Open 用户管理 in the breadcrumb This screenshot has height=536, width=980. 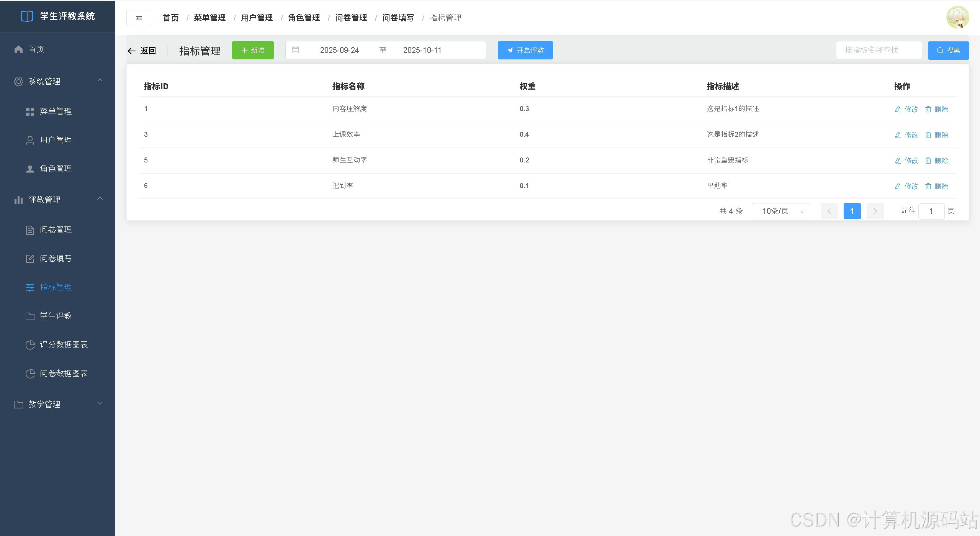pyautogui.click(x=257, y=18)
